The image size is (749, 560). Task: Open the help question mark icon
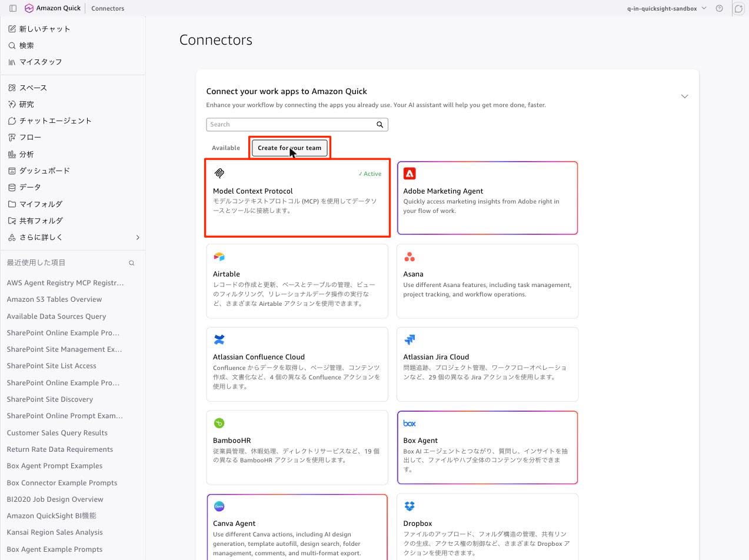point(719,8)
